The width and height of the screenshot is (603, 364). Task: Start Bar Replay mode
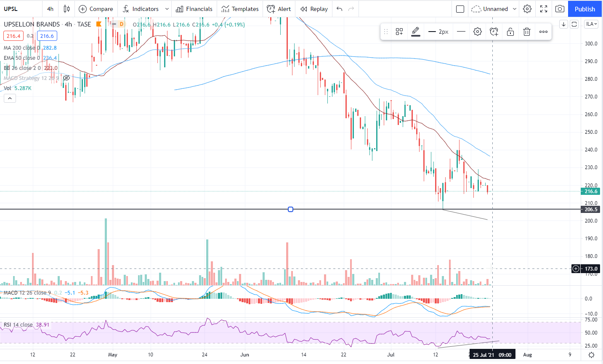[314, 9]
